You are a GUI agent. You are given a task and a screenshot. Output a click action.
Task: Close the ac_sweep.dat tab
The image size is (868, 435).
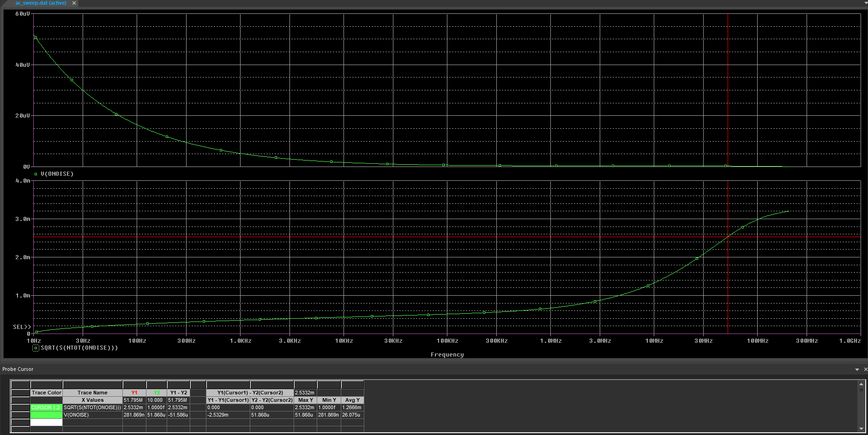coord(74,3)
